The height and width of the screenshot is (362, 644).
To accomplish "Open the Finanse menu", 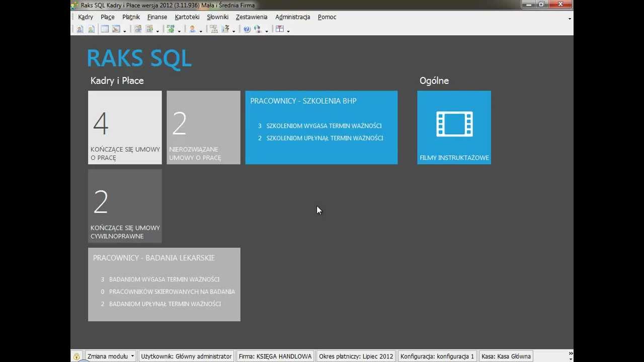I will [x=157, y=17].
